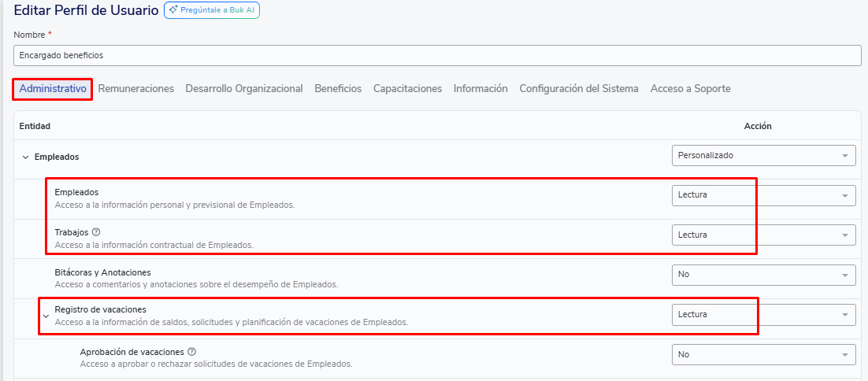This screenshot has width=868, height=381.
Task: Click help icon beside Aprobación de vacaciones
Action: pyautogui.click(x=192, y=352)
